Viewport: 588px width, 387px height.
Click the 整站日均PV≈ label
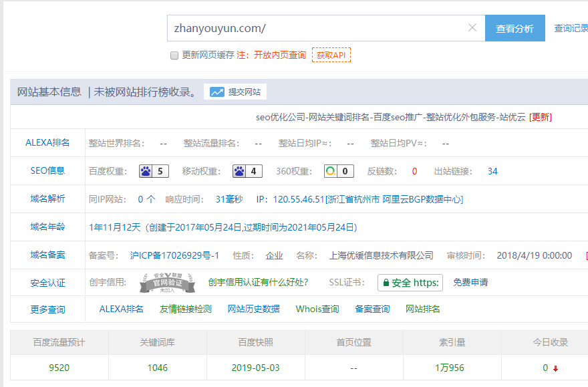coord(399,143)
